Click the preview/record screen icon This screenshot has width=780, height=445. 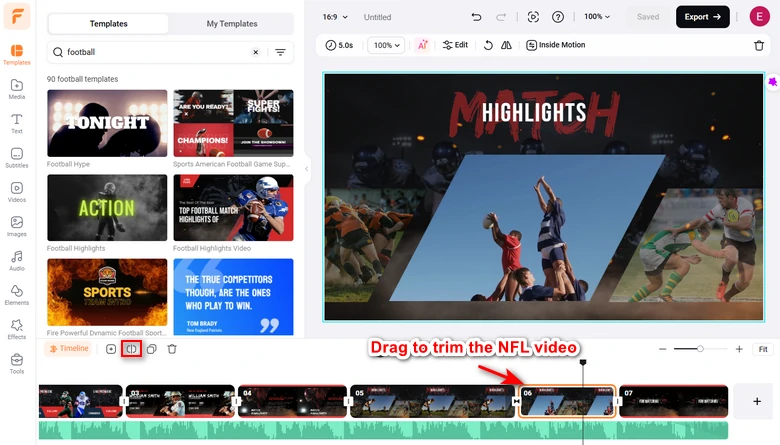pos(533,17)
